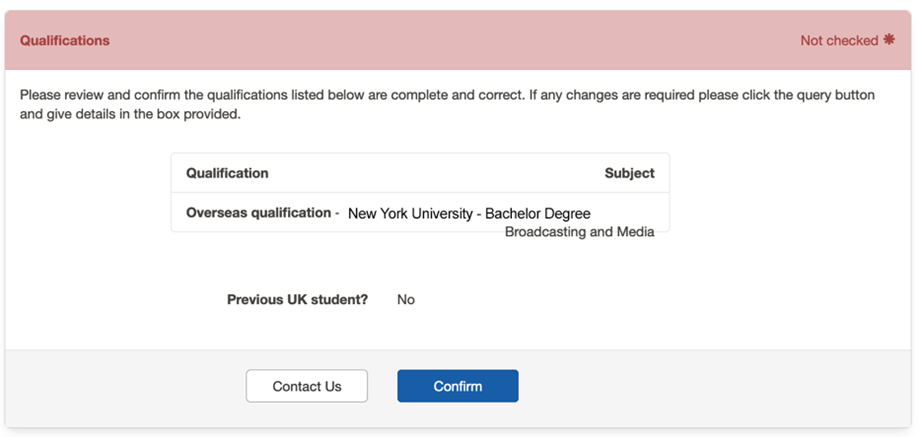The width and height of the screenshot is (921, 437).
Task: Select the 'Overseas qualification' row label
Action: point(258,213)
